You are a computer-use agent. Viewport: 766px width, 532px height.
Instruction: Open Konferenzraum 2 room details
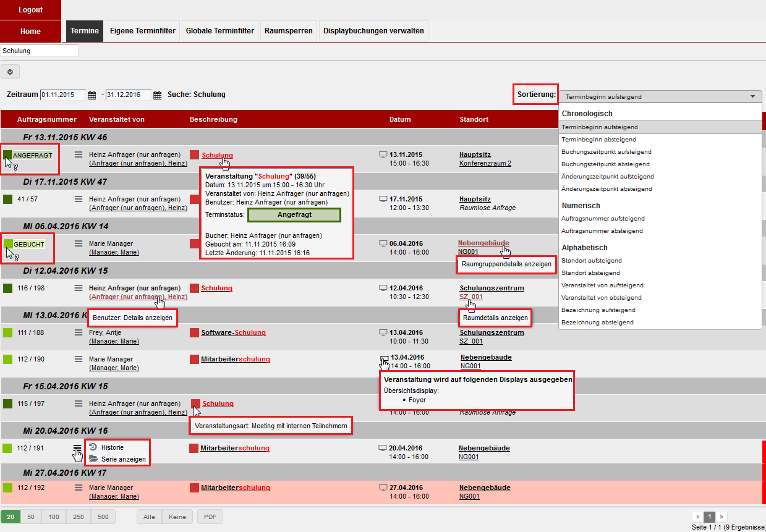(485, 164)
